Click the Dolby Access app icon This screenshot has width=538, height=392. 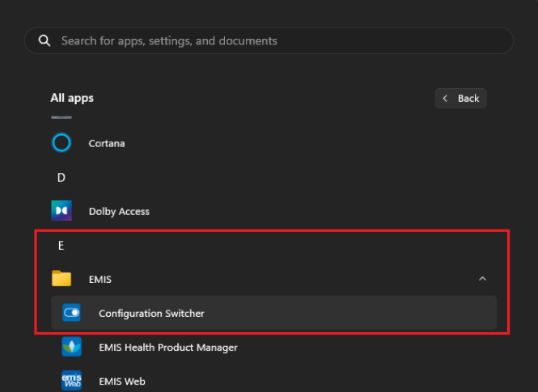tap(61, 211)
